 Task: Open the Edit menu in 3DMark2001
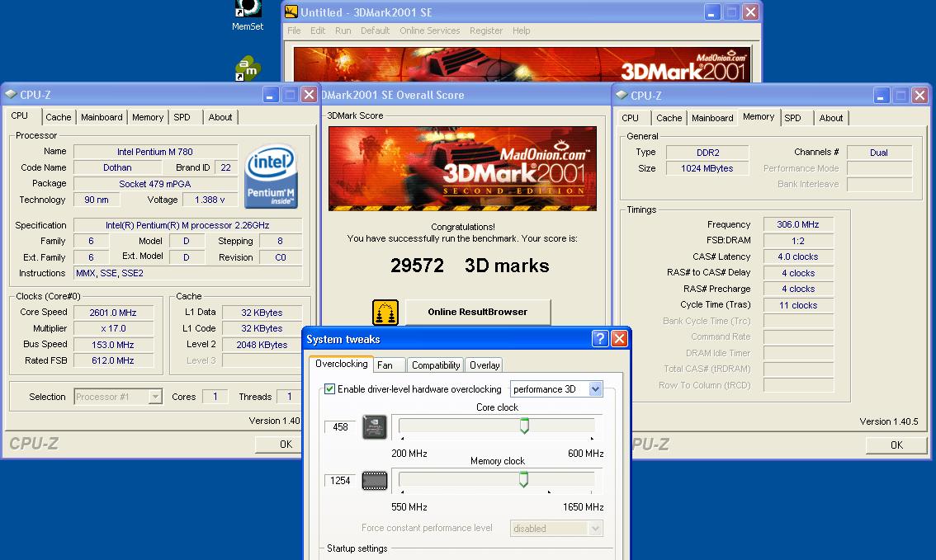click(x=318, y=31)
